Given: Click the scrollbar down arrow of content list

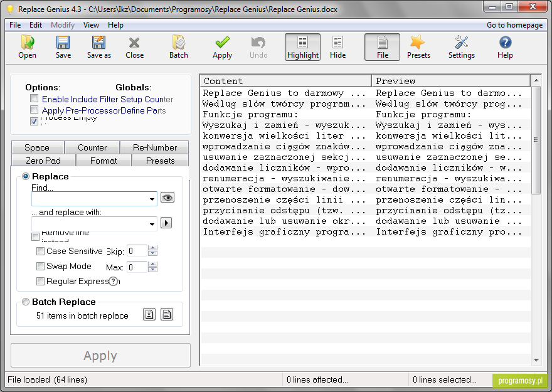Looking at the screenshot, I should pyautogui.click(x=536, y=361).
